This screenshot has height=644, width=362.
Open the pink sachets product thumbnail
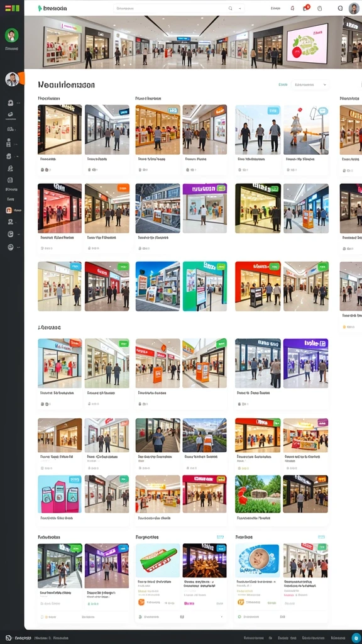60,494
